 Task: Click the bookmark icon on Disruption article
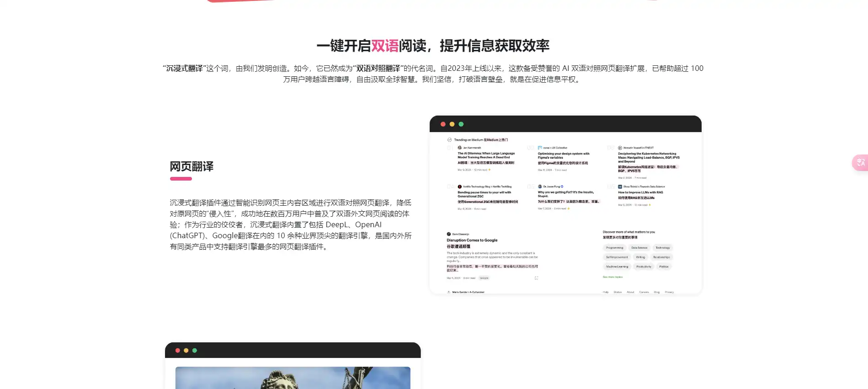pos(536,278)
